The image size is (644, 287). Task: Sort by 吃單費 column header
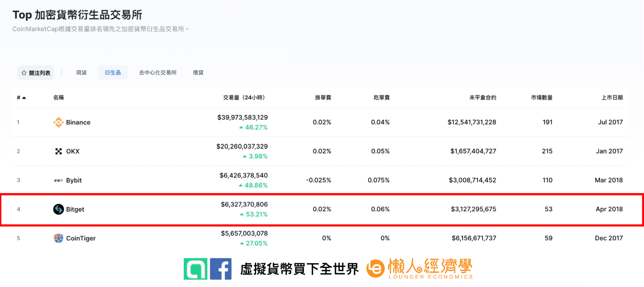(x=382, y=97)
